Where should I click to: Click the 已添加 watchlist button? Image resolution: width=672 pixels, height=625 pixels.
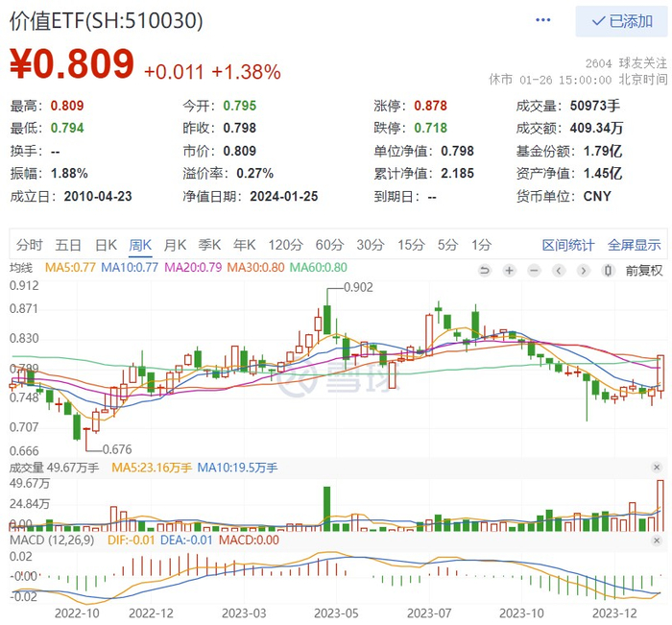tap(621, 21)
